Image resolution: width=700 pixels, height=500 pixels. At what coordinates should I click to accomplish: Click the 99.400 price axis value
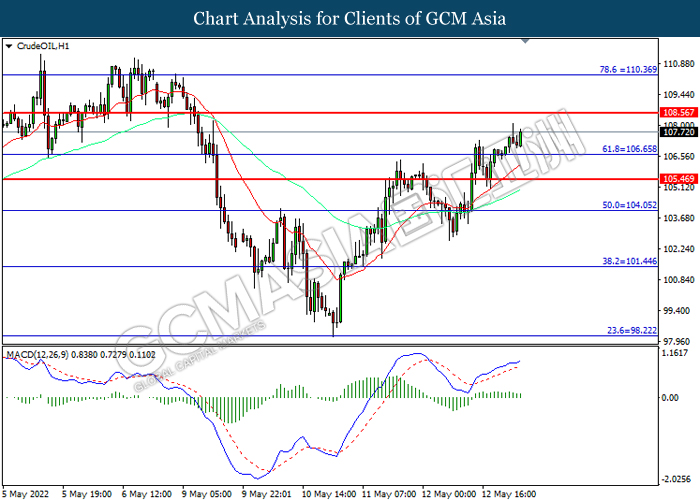pos(679,310)
